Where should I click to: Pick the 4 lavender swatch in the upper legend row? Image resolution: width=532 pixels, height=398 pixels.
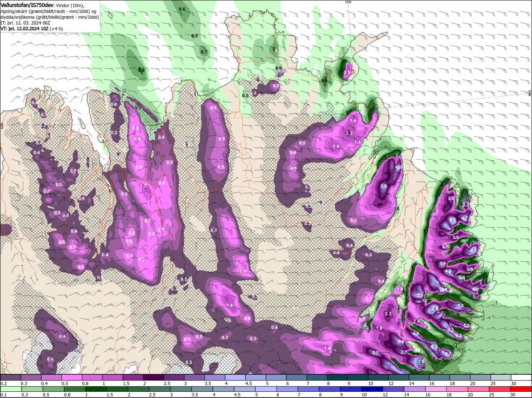point(235,377)
